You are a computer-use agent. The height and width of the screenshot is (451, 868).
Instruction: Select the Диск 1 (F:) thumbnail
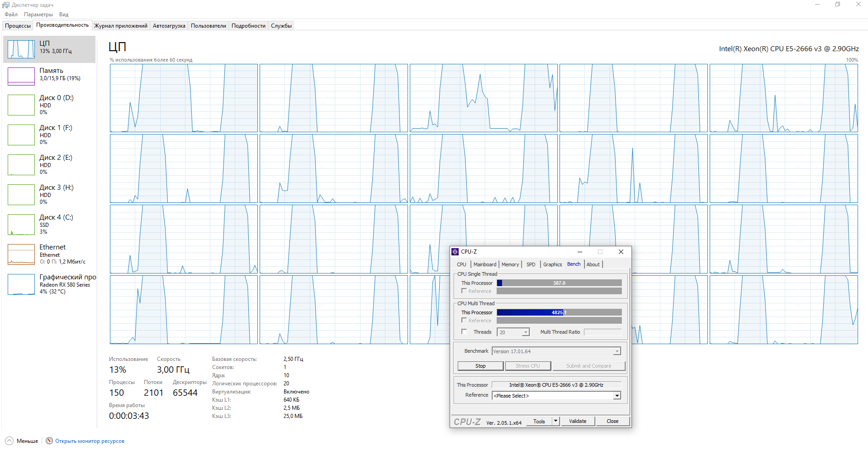point(21,134)
